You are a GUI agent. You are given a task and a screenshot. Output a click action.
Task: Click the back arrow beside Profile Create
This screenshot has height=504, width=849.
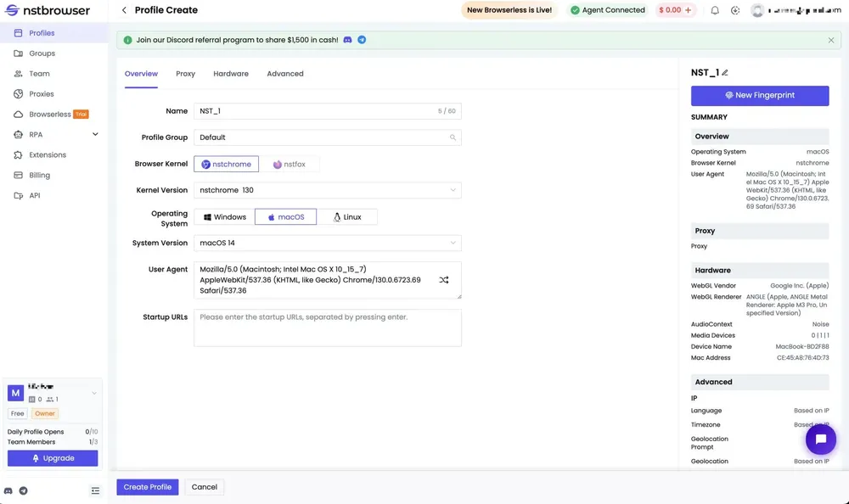tap(124, 10)
